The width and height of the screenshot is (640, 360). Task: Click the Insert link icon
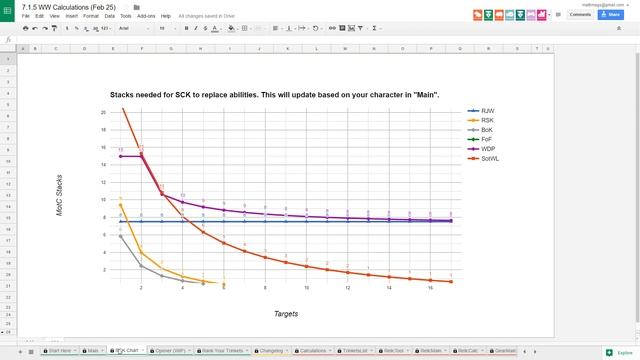coord(332,28)
